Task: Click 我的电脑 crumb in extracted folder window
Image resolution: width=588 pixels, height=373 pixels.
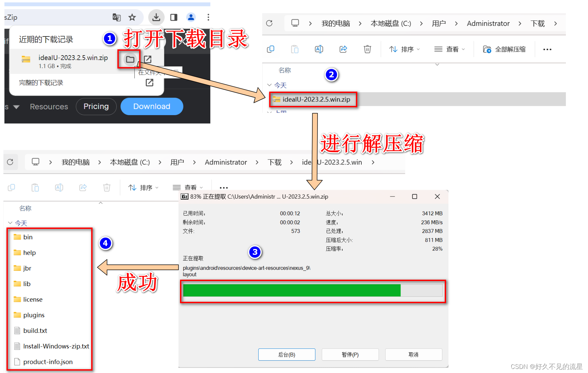Action: click(76, 162)
